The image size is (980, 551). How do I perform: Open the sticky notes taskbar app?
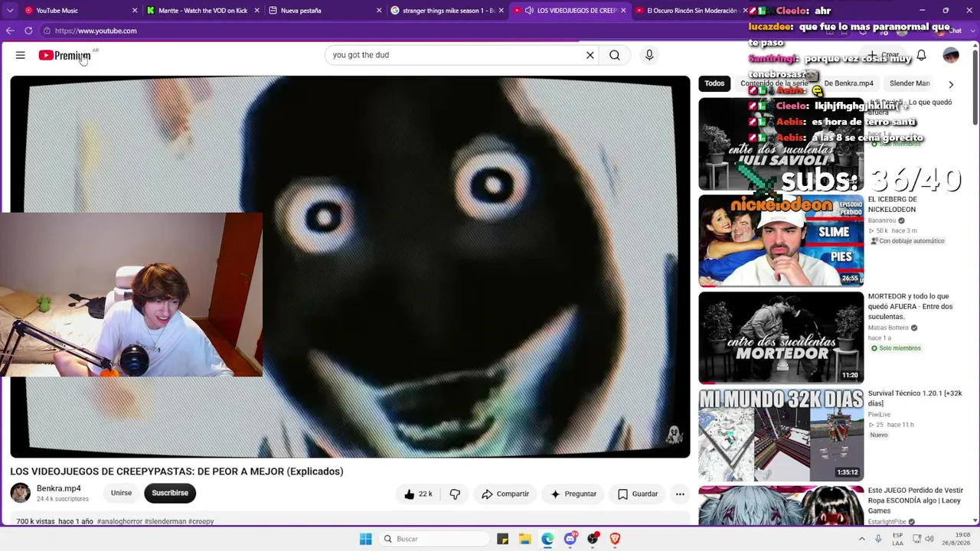pyautogui.click(x=503, y=539)
